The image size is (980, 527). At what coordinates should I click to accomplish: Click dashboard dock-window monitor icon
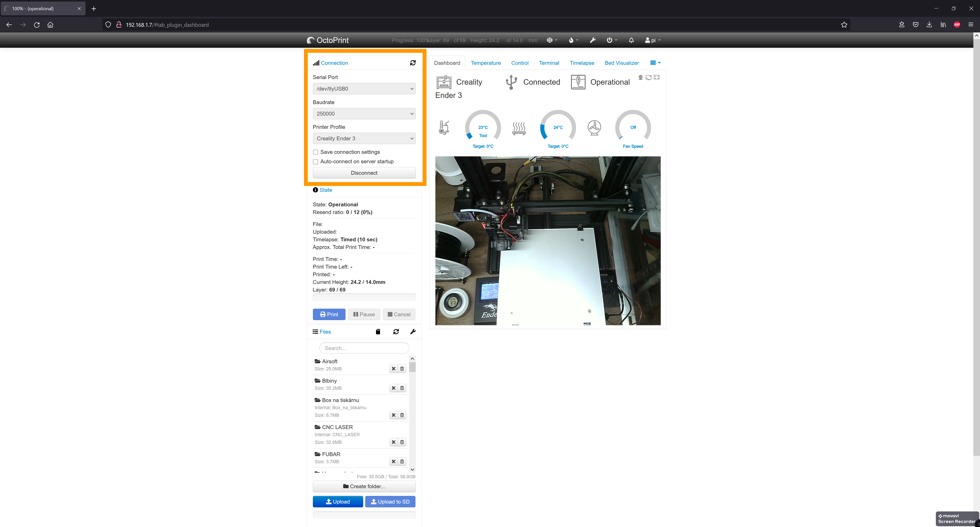[x=649, y=78]
